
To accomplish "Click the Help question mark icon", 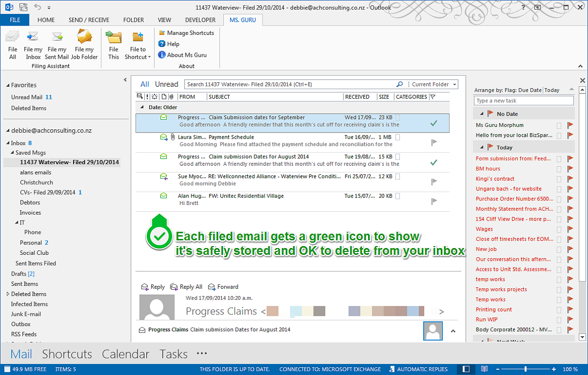I will point(162,44).
